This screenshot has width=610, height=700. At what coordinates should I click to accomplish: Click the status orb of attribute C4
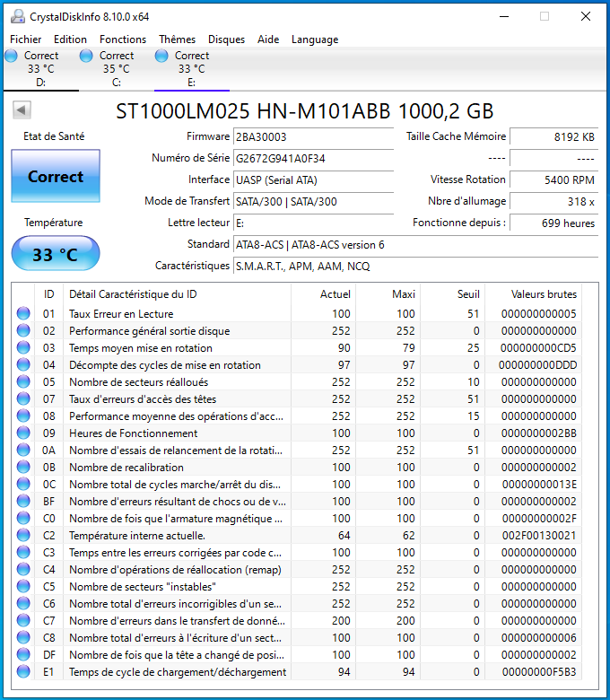(x=23, y=569)
